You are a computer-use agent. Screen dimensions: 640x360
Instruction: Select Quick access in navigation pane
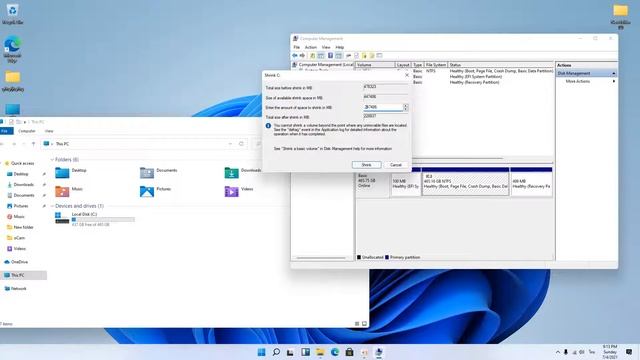pos(19,163)
